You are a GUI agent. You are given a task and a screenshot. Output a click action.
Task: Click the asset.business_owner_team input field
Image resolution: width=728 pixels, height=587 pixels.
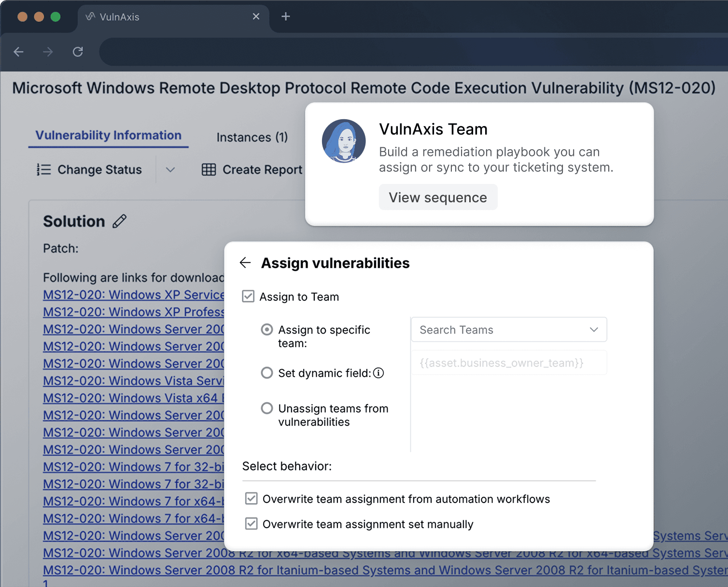tap(509, 363)
